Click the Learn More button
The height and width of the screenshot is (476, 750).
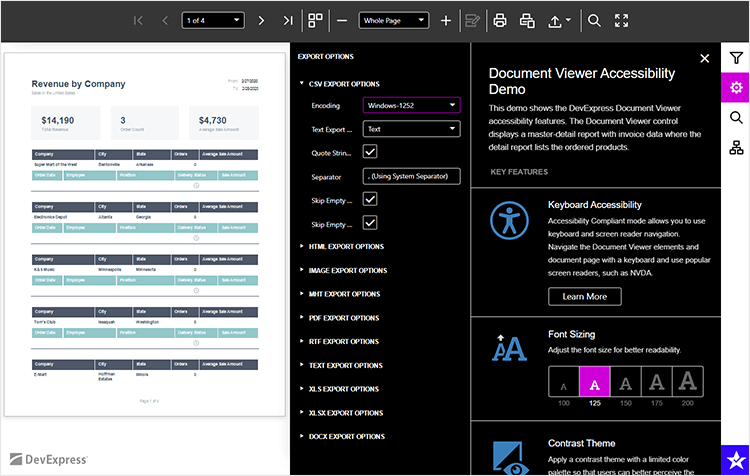click(585, 297)
